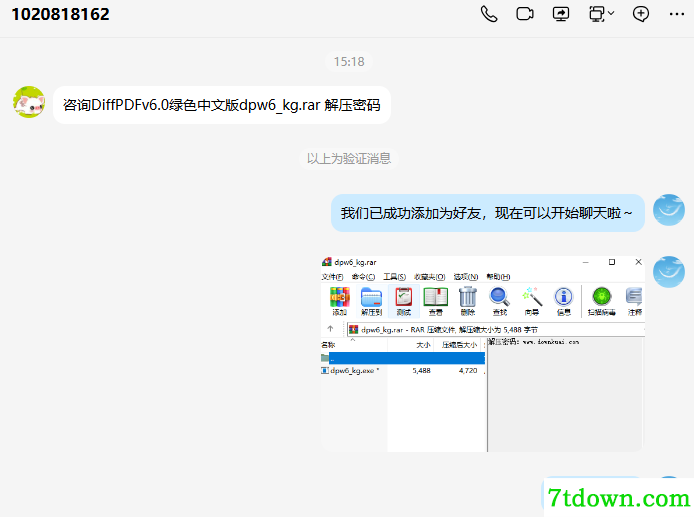
Task: Click the 15:18 timestamp label
Action: click(x=349, y=62)
